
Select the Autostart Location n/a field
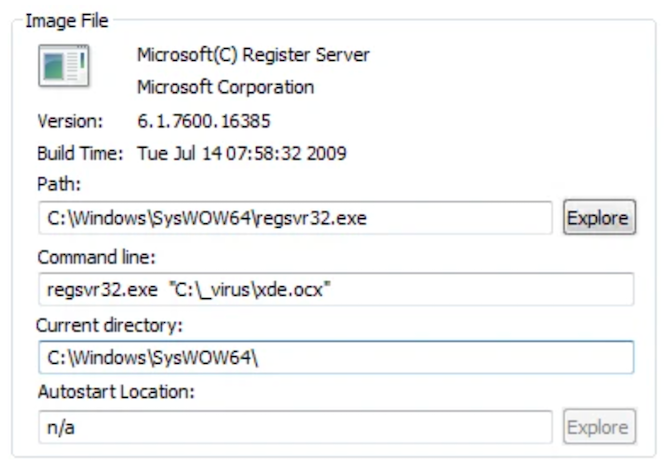[295, 427]
